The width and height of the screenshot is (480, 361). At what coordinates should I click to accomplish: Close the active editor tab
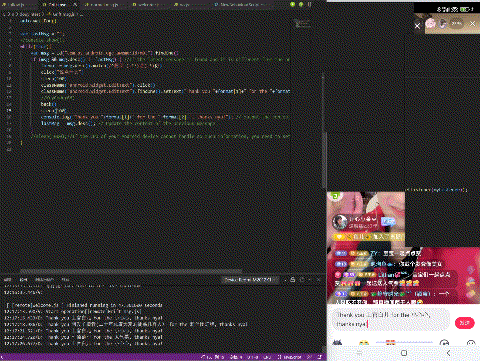pyautogui.click(x=75, y=5)
